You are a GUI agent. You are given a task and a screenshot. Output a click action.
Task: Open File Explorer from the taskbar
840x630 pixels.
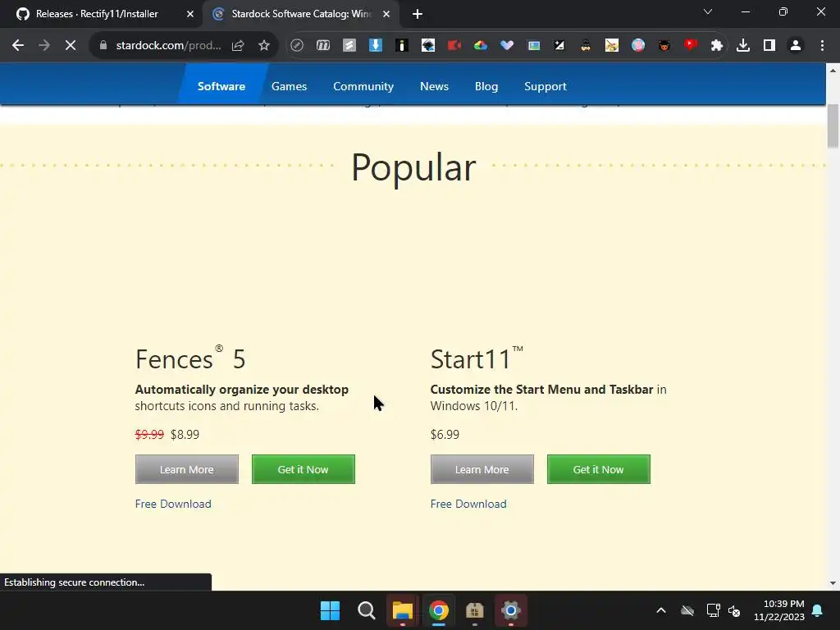(402, 610)
